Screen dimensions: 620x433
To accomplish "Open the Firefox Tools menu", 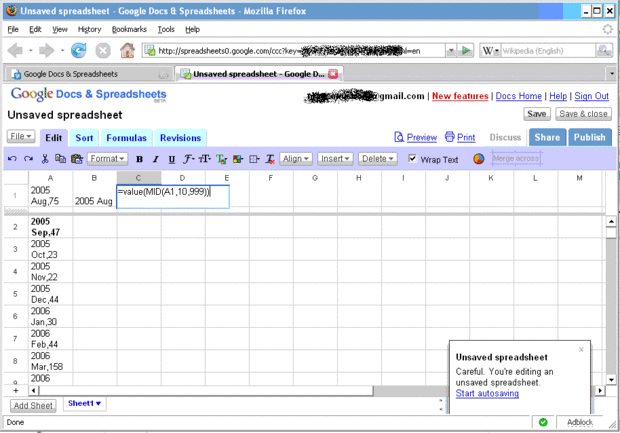I will pos(166,29).
